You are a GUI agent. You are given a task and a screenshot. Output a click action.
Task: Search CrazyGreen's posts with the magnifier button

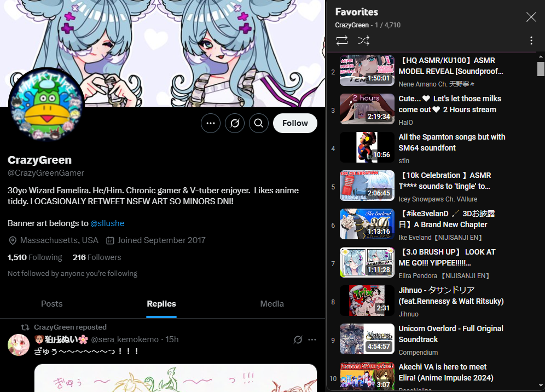tap(259, 123)
